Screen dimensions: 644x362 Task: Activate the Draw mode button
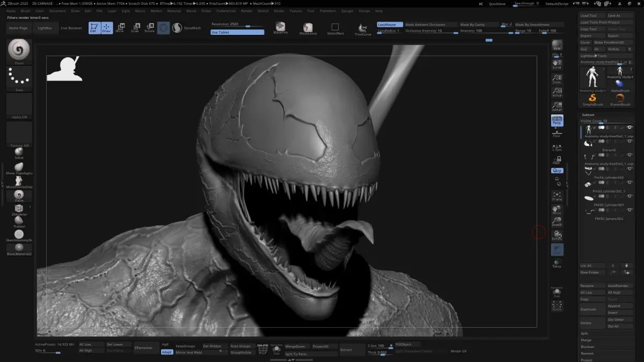pos(107,28)
